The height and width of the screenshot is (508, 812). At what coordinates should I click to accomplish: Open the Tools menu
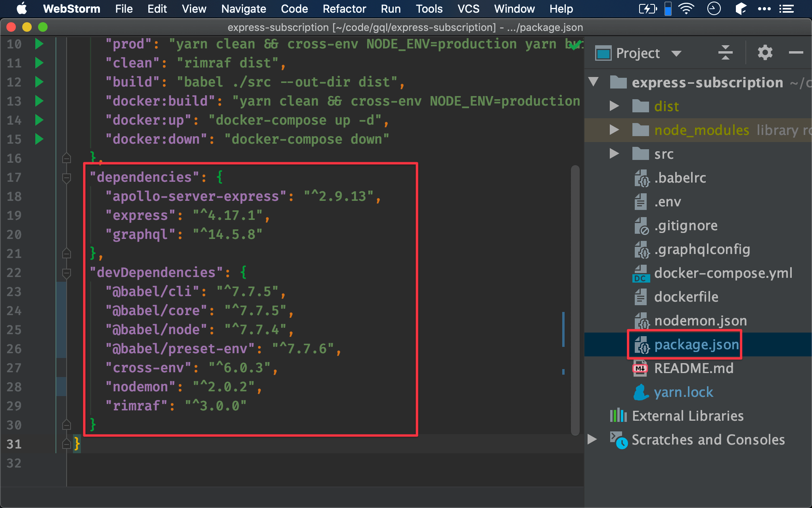(x=429, y=9)
